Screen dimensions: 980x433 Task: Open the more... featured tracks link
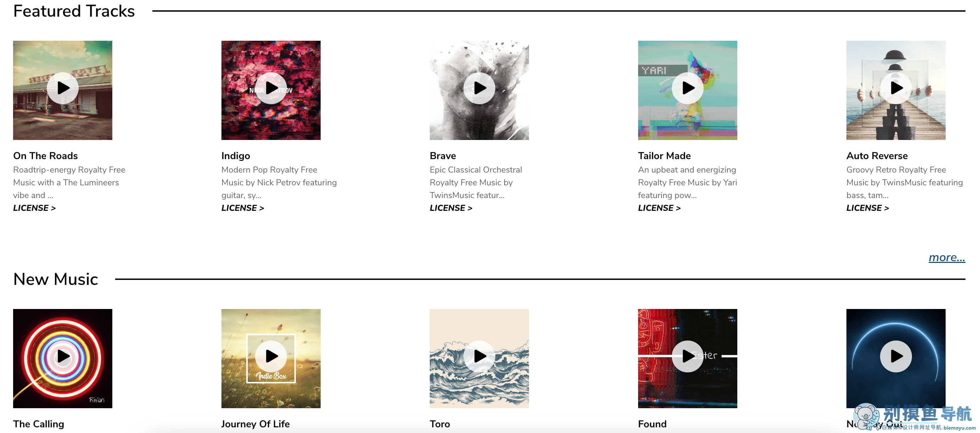[x=947, y=258]
